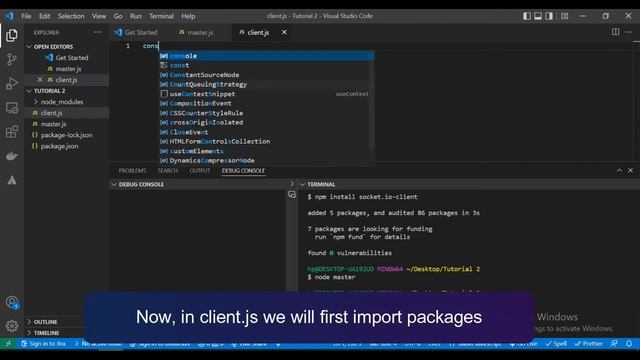Switch to the Problems panel tab

pyautogui.click(x=132, y=171)
